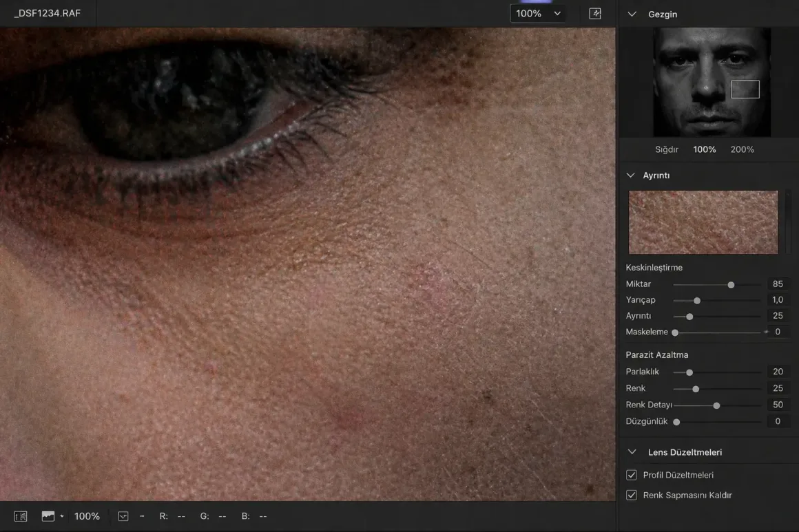Image resolution: width=799 pixels, height=532 pixels.
Task: Collapse the Gezgin panel
Action: [x=632, y=14]
